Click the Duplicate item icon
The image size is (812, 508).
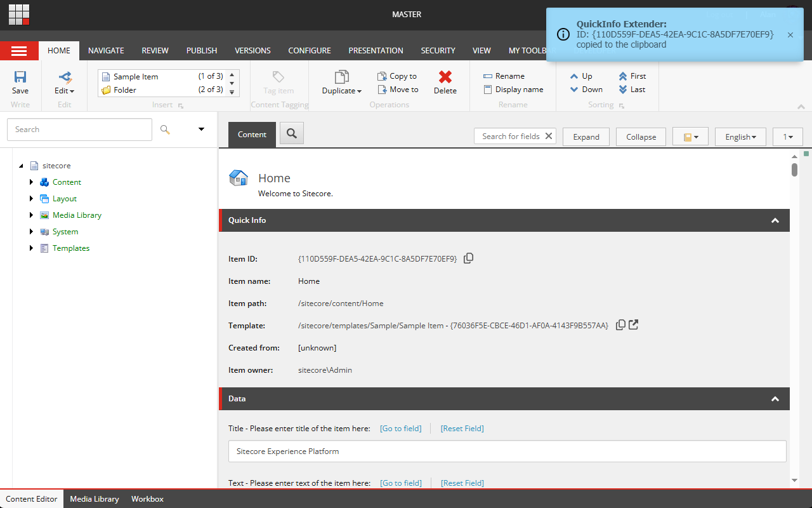coord(342,77)
